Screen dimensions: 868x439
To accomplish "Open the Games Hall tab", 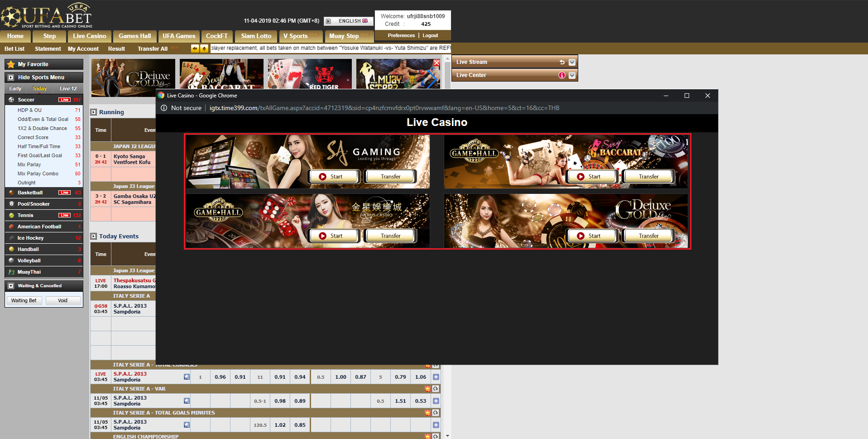I will (134, 36).
